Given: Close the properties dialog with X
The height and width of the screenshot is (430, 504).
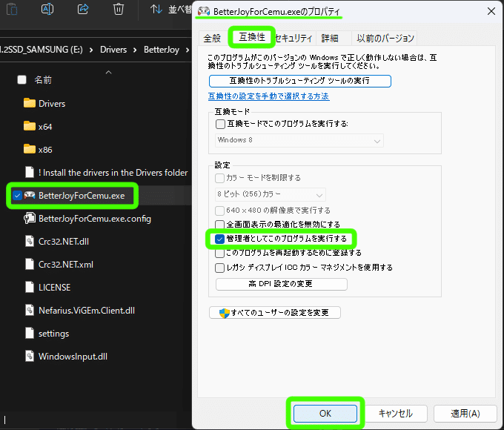Looking at the screenshot, I should pyautogui.click(x=491, y=11).
